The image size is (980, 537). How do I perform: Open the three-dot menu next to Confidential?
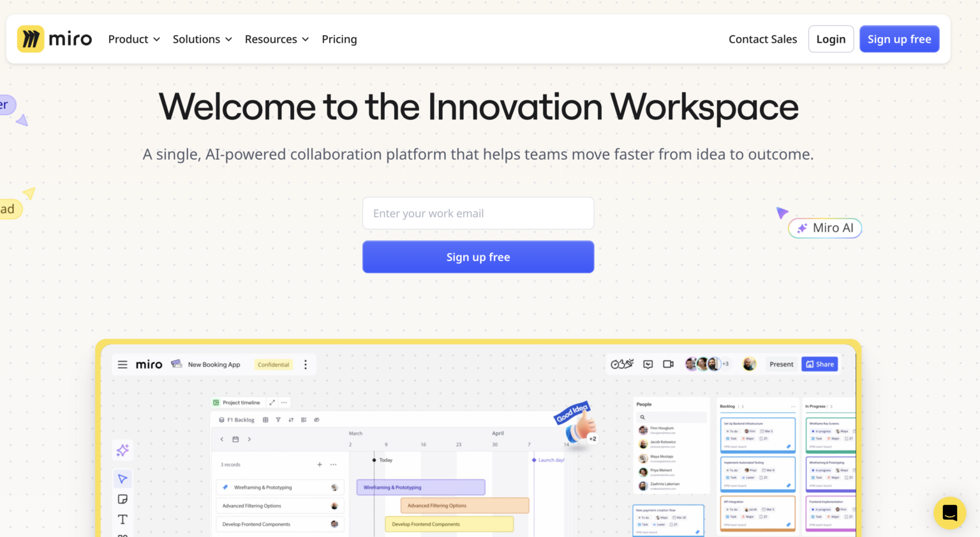click(x=306, y=365)
